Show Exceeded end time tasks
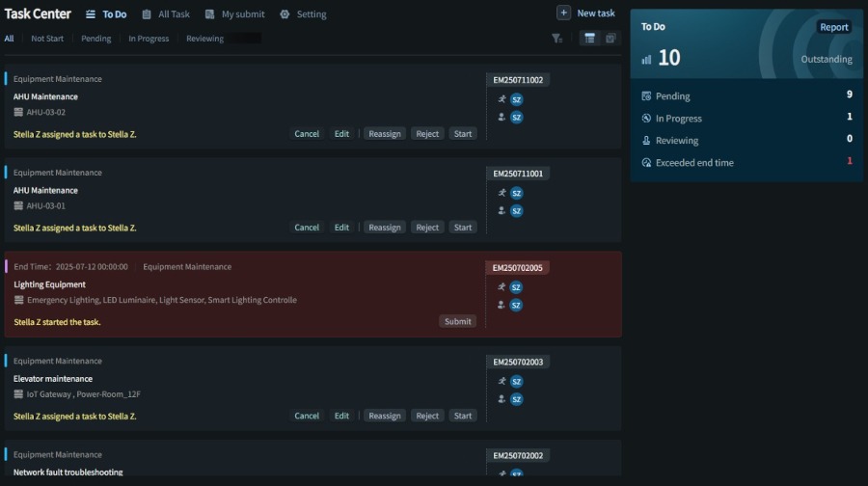The image size is (868, 486). (x=746, y=162)
